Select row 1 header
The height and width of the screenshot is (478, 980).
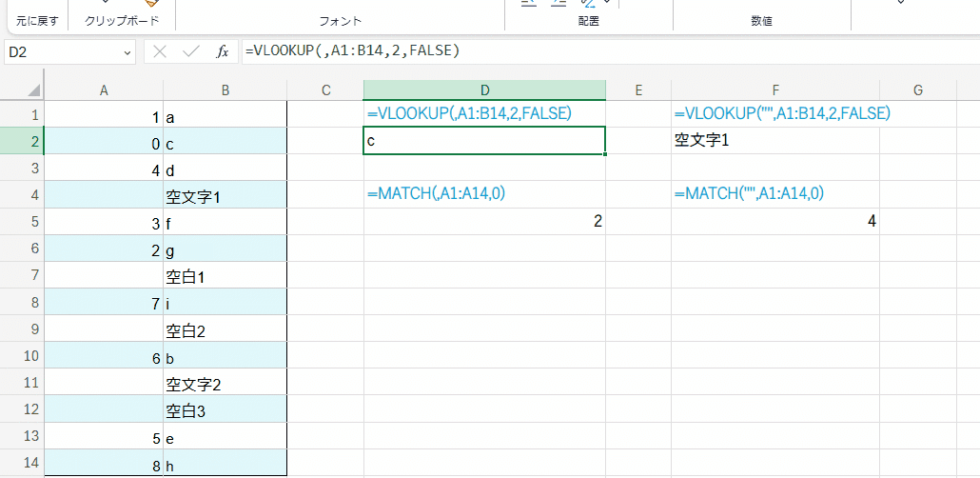(22, 114)
